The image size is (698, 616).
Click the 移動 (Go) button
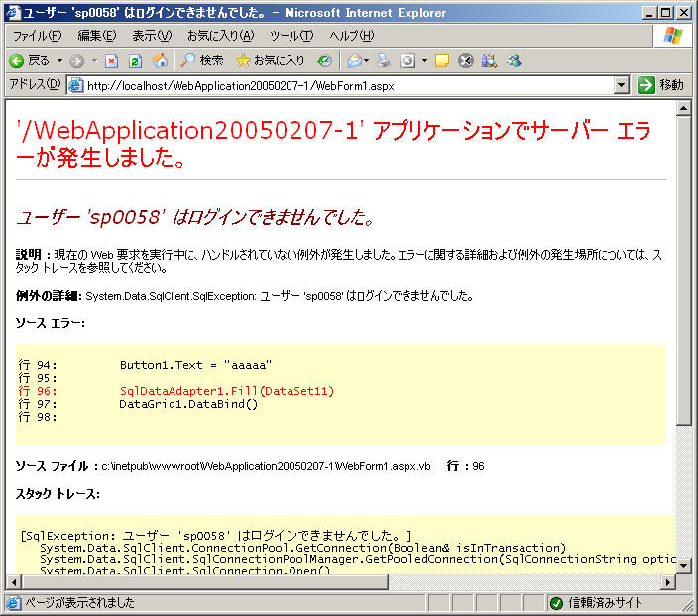click(660, 85)
